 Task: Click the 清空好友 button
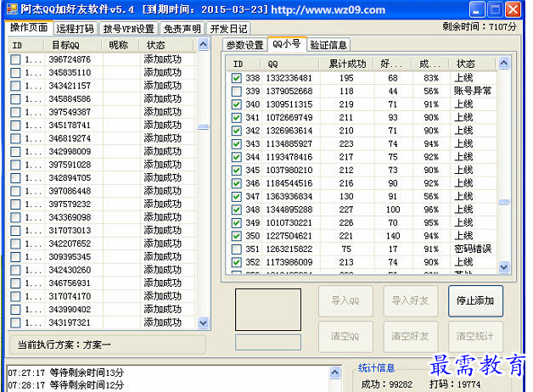(410, 337)
